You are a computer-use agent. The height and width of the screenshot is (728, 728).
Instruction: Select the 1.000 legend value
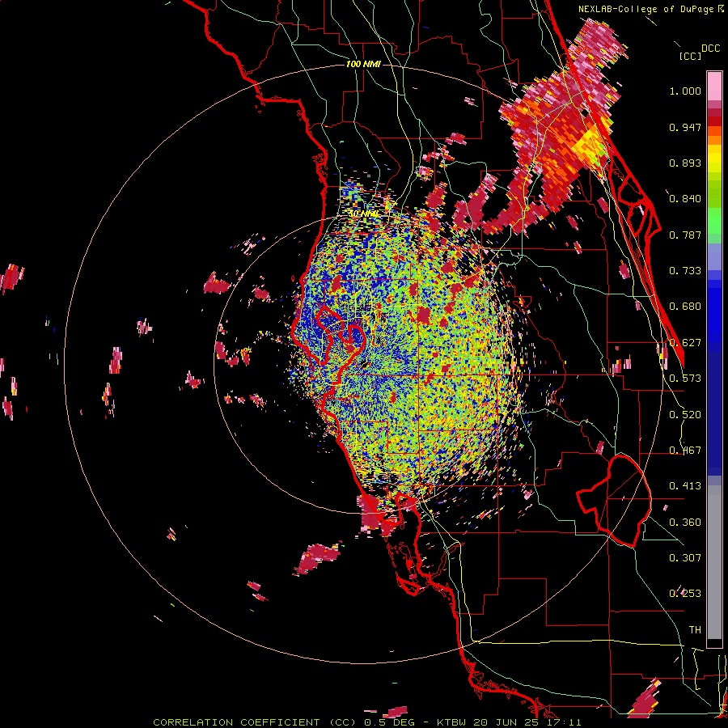(x=685, y=91)
